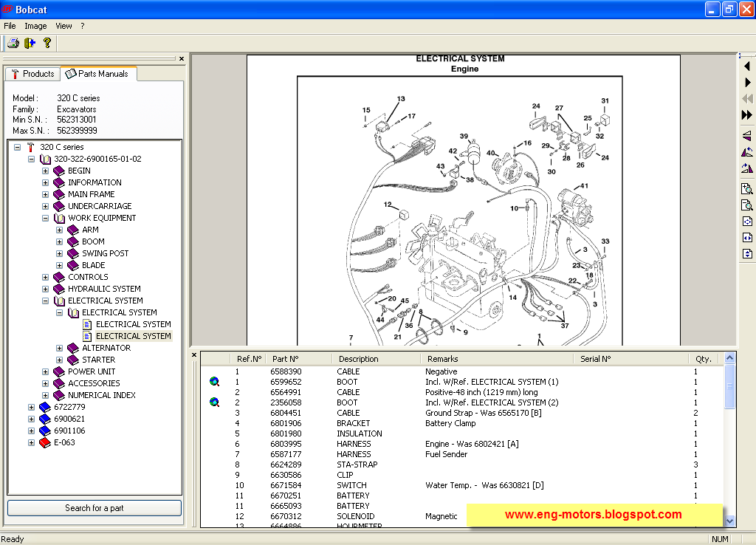Rotate image clockwise icon
The width and height of the screenshot is (756, 545).
(747, 168)
